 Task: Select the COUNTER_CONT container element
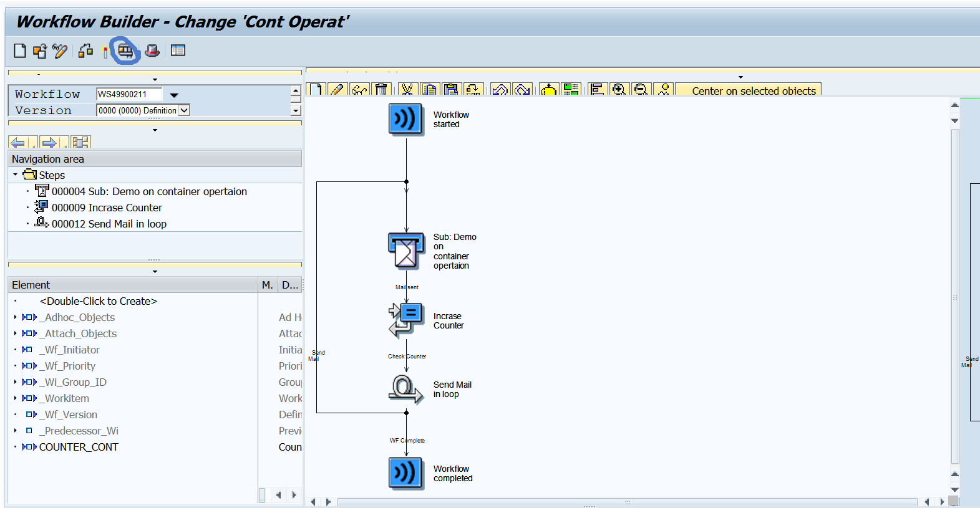[79, 447]
